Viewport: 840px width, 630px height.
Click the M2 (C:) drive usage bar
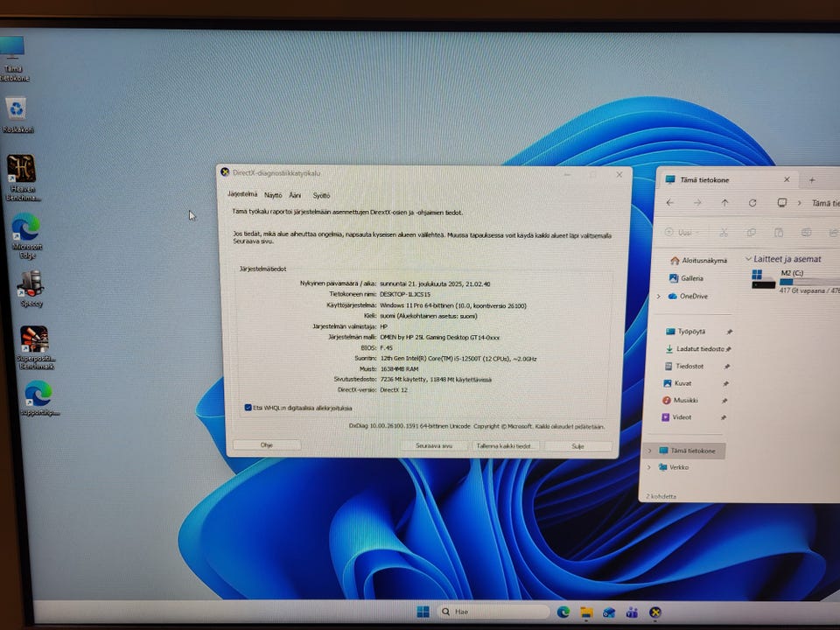809,282
